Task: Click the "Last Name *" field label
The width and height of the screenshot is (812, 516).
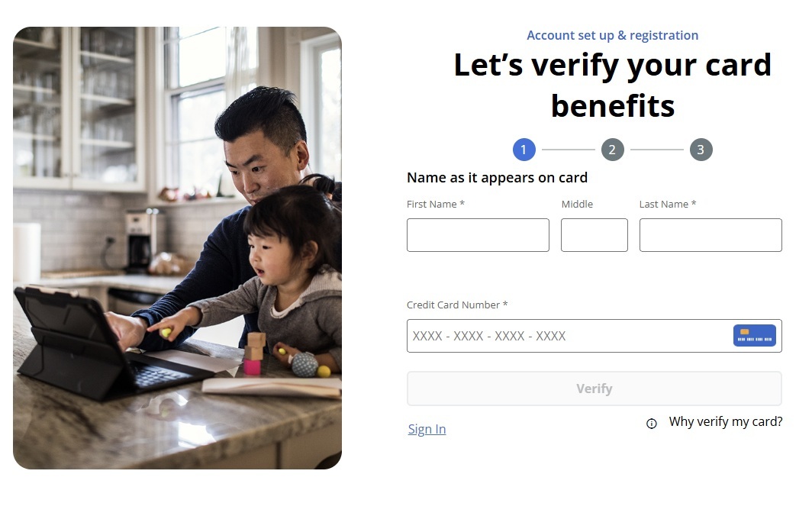Action: [x=667, y=204]
